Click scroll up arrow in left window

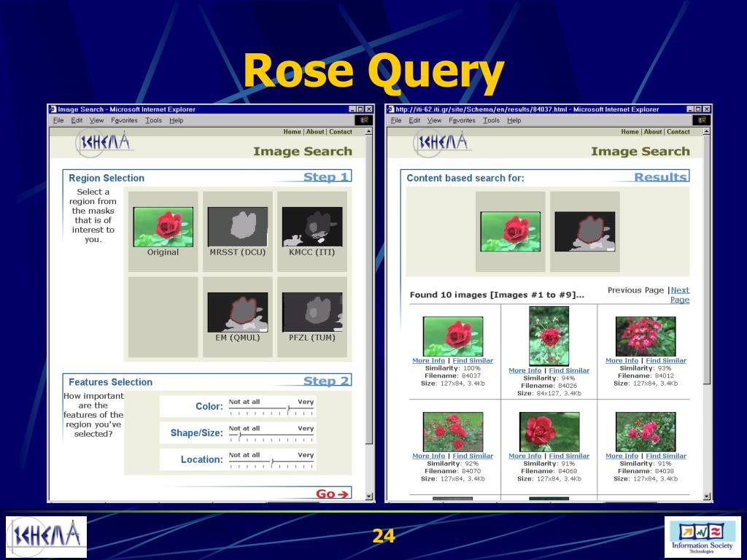click(368, 131)
